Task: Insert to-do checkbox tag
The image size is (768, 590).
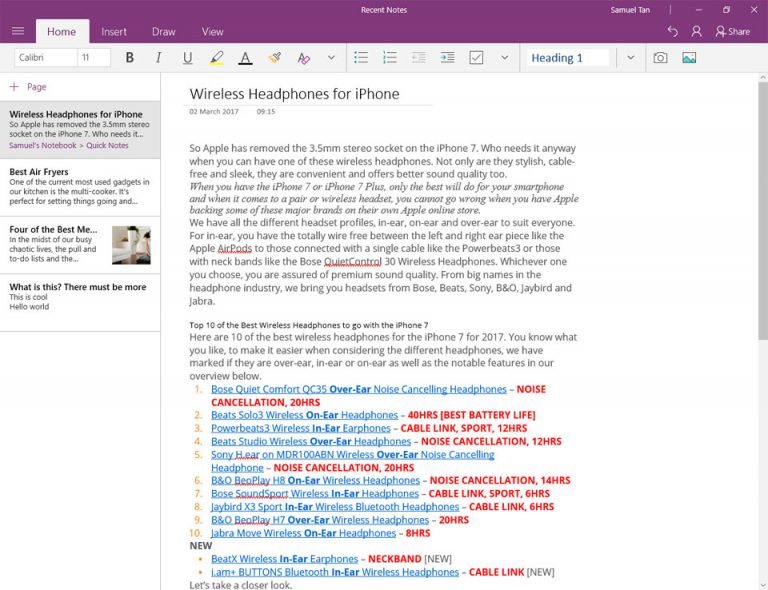Action: click(476, 58)
